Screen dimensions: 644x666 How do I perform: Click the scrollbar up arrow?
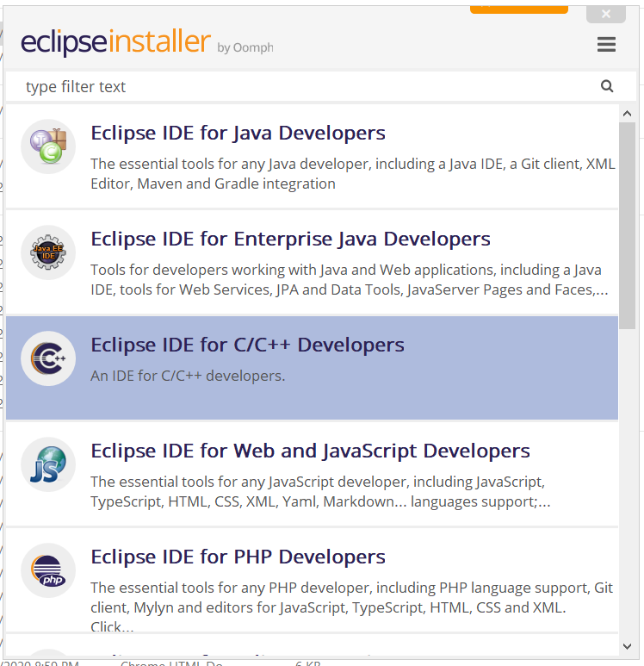point(627,114)
